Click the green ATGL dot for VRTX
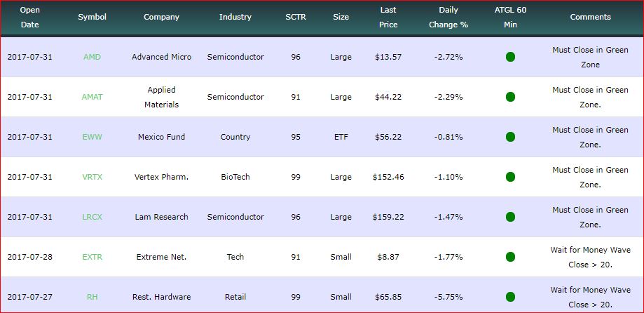Image resolution: width=644 pixels, height=313 pixels. [x=510, y=177]
